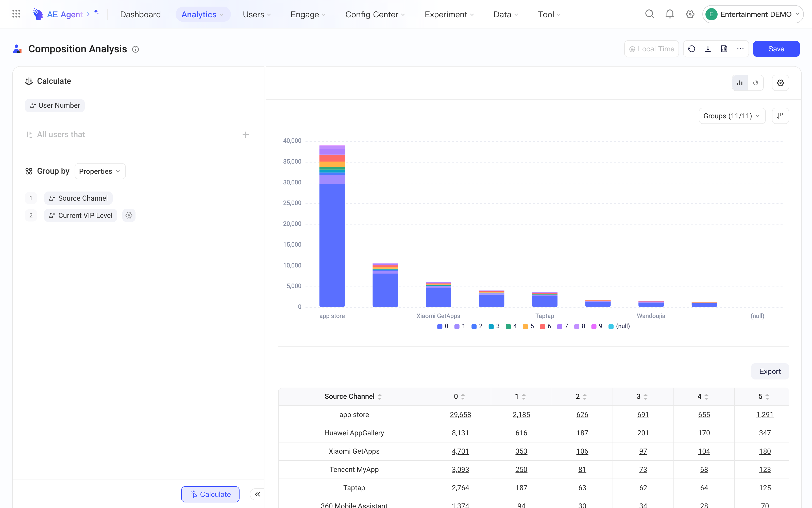Open the app store 29,658 value link
This screenshot has height=508, width=812.
pos(460,415)
